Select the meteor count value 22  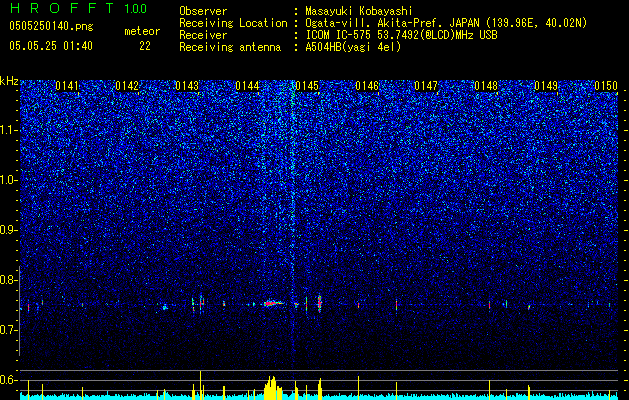pyautogui.click(x=145, y=46)
